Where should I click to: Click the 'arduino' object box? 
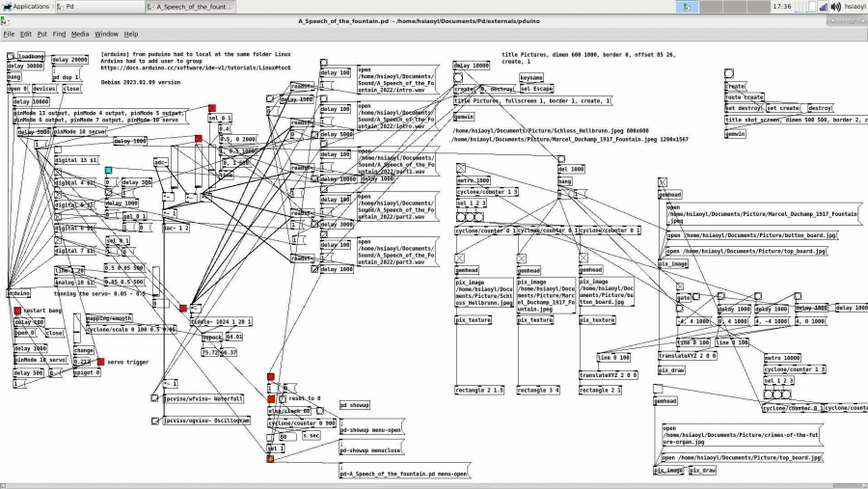(18, 293)
